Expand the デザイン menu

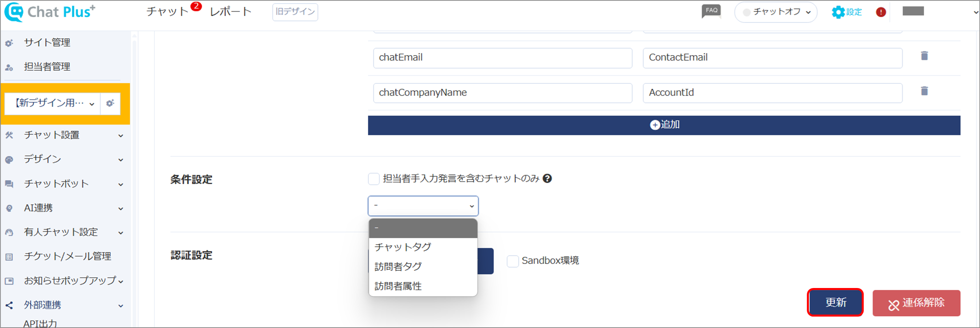tap(121, 160)
